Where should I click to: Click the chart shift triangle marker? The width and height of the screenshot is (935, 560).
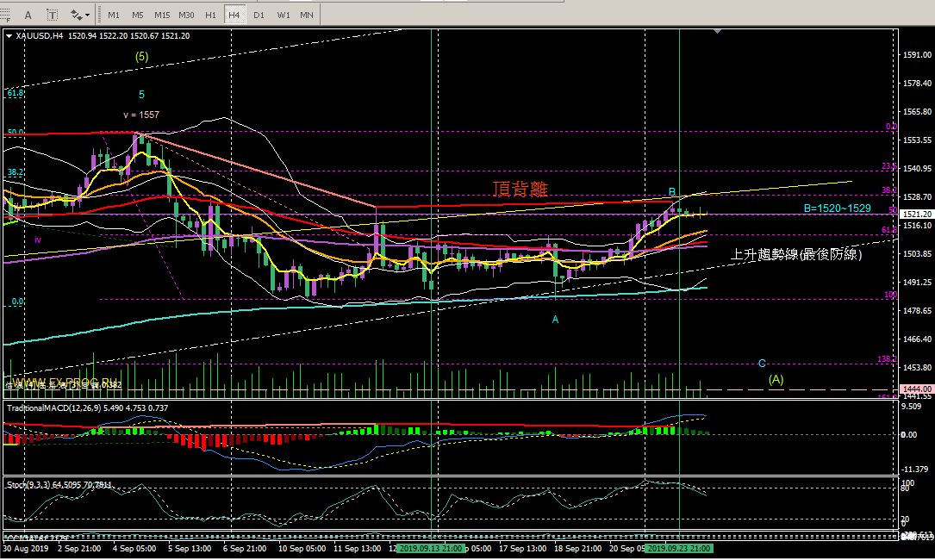718,32
